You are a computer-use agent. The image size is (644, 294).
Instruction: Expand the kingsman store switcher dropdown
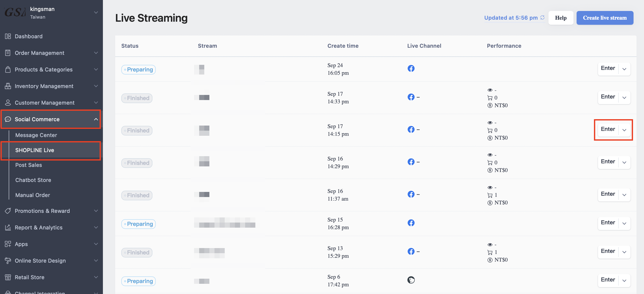pyautogui.click(x=96, y=12)
